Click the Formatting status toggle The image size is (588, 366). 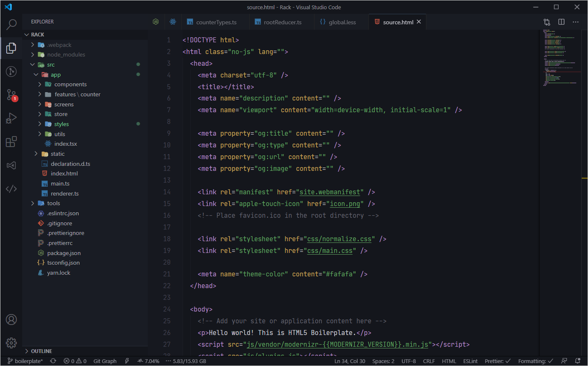coord(536,361)
